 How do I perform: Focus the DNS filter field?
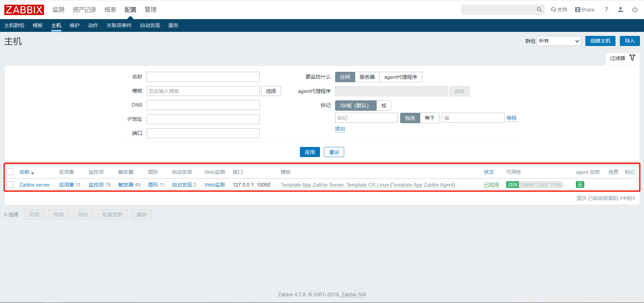point(203,105)
